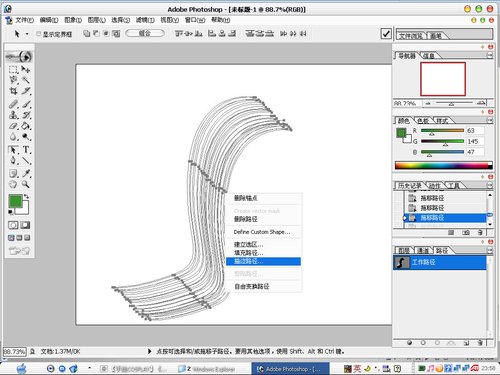Toggle the show bounding box checkbox
500x375 pixels.
[x=38, y=34]
